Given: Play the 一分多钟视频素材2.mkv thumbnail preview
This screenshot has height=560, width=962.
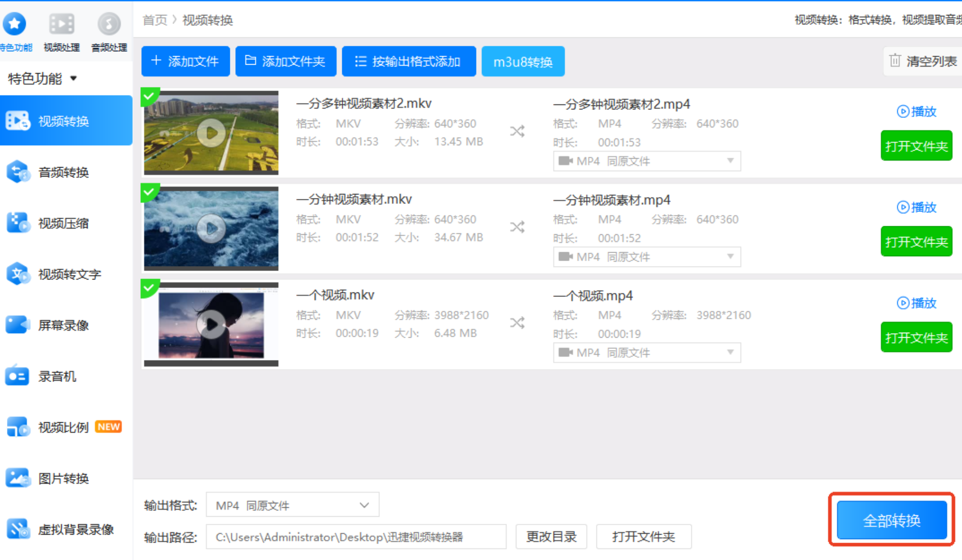Looking at the screenshot, I should (x=211, y=133).
